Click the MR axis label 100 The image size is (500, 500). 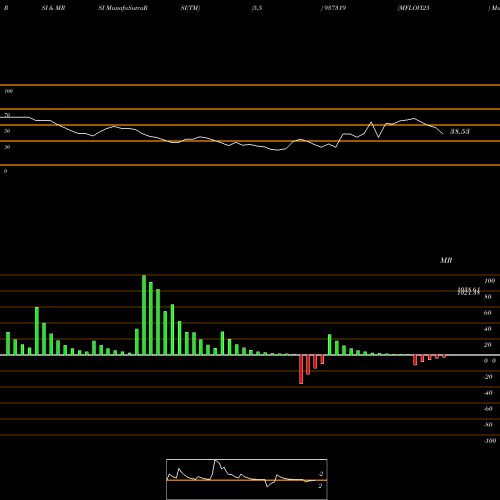pyautogui.click(x=489, y=281)
